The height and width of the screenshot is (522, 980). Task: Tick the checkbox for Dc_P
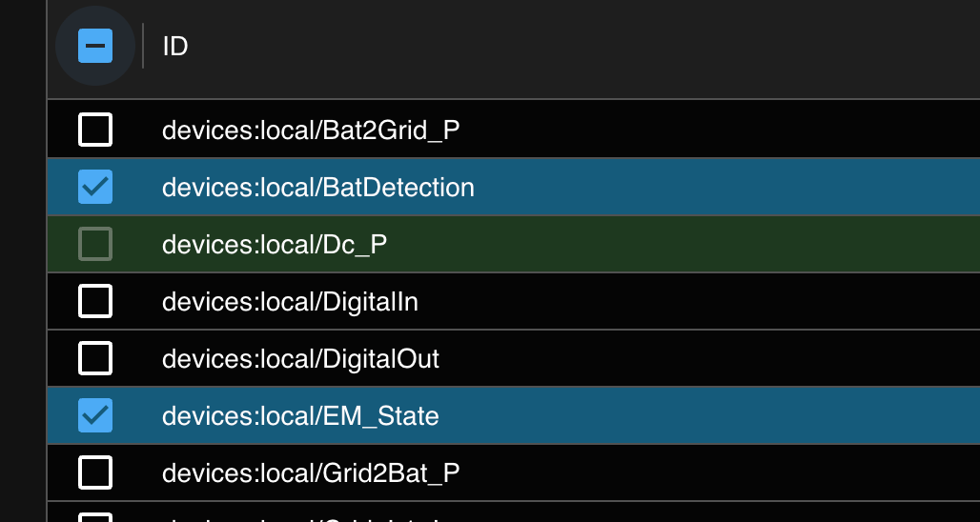point(94,244)
